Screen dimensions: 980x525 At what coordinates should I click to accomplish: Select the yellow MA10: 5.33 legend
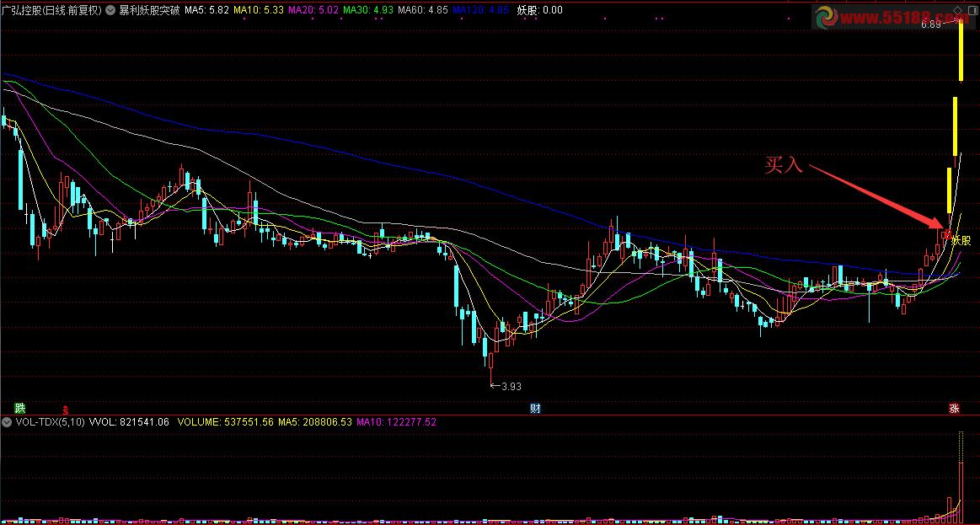click(x=258, y=11)
